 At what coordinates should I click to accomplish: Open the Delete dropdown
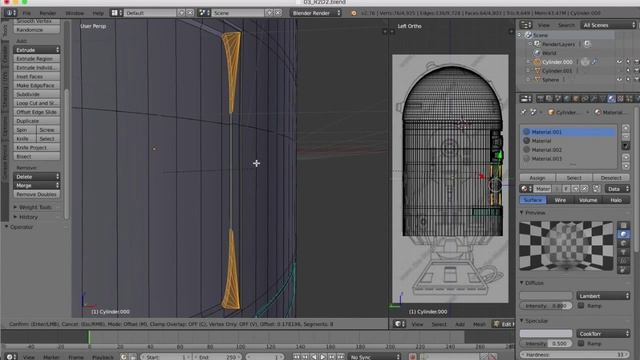coord(37,176)
